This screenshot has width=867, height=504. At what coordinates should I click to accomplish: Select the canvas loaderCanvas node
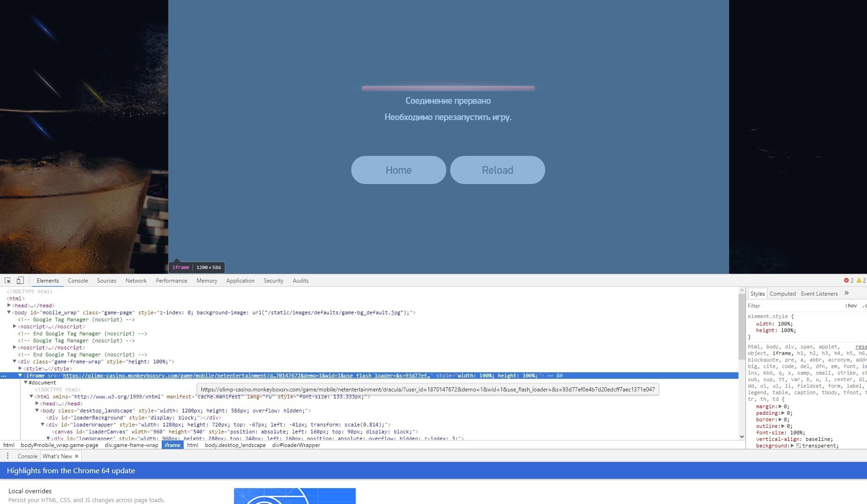[x=235, y=432]
